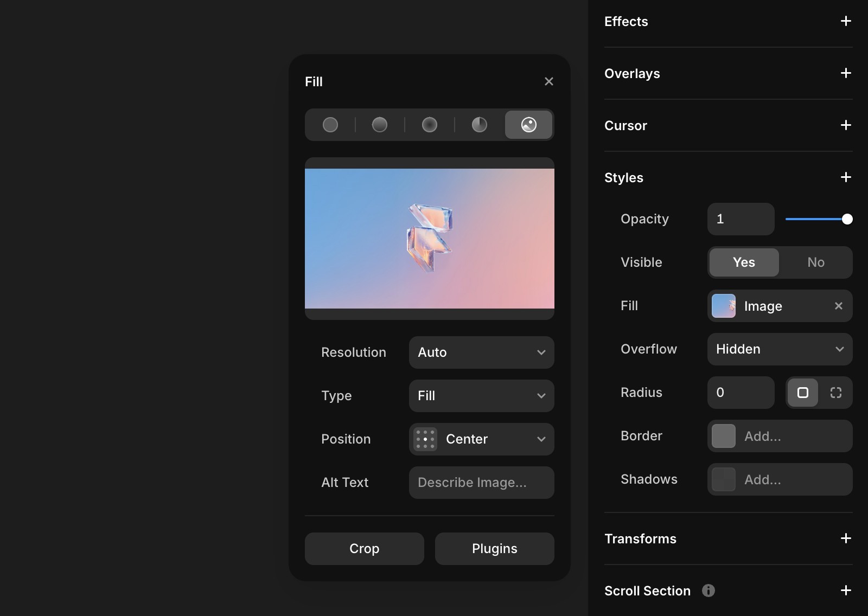868x616 pixels.
Task: Select the conic gradient fill type
Action: click(480, 125)
